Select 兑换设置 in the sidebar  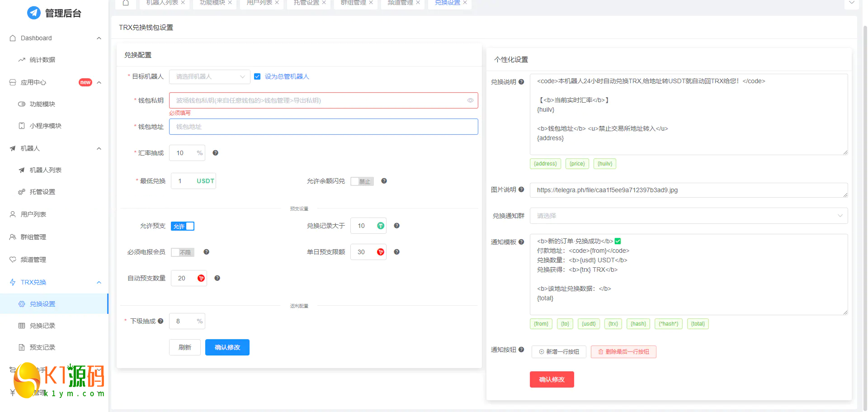(54, 304)
